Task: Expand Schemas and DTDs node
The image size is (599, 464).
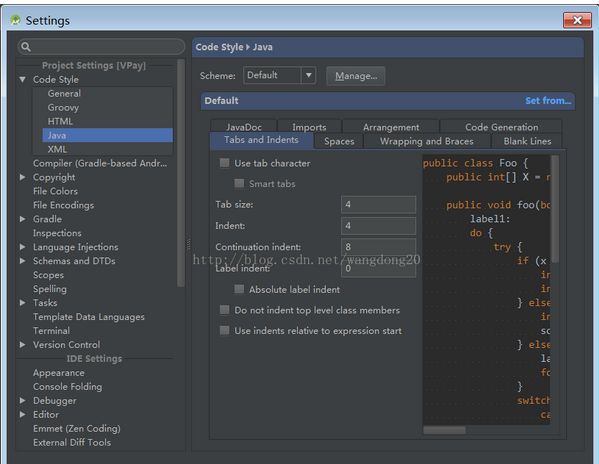Action: (23, 261)
